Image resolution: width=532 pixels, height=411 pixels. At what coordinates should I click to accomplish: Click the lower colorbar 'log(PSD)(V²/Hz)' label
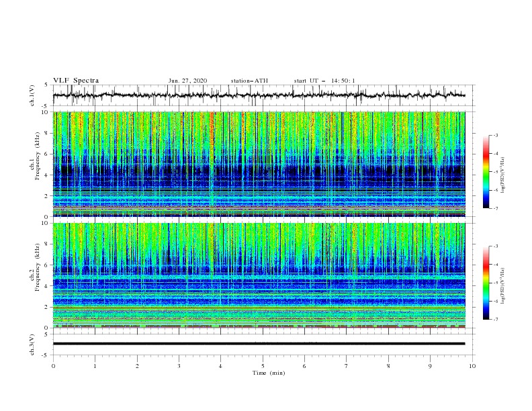[x=503, y=286]
